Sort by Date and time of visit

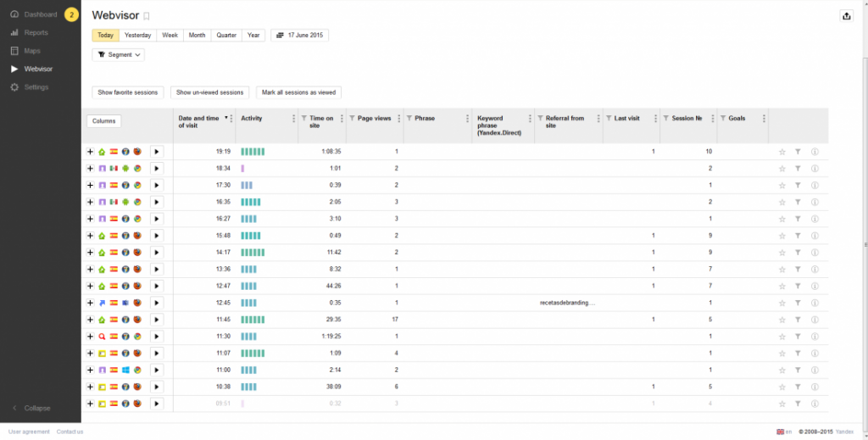(199, 122)
